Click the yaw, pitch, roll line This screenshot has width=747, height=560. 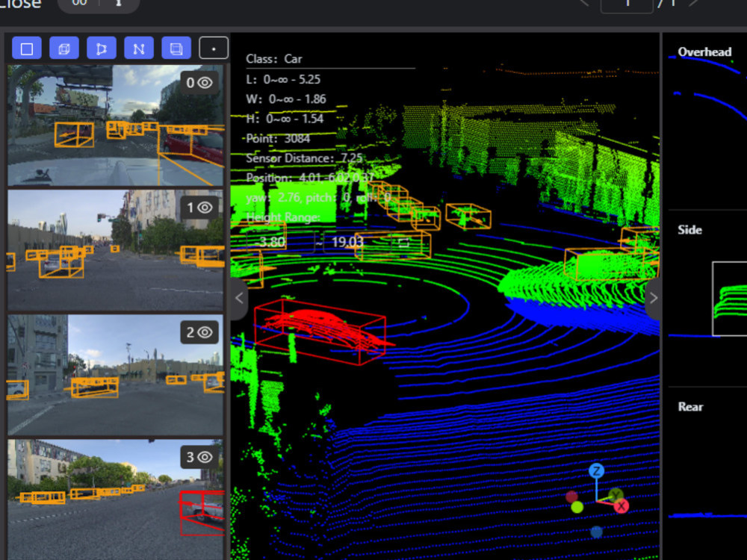[x=318, y=198]
